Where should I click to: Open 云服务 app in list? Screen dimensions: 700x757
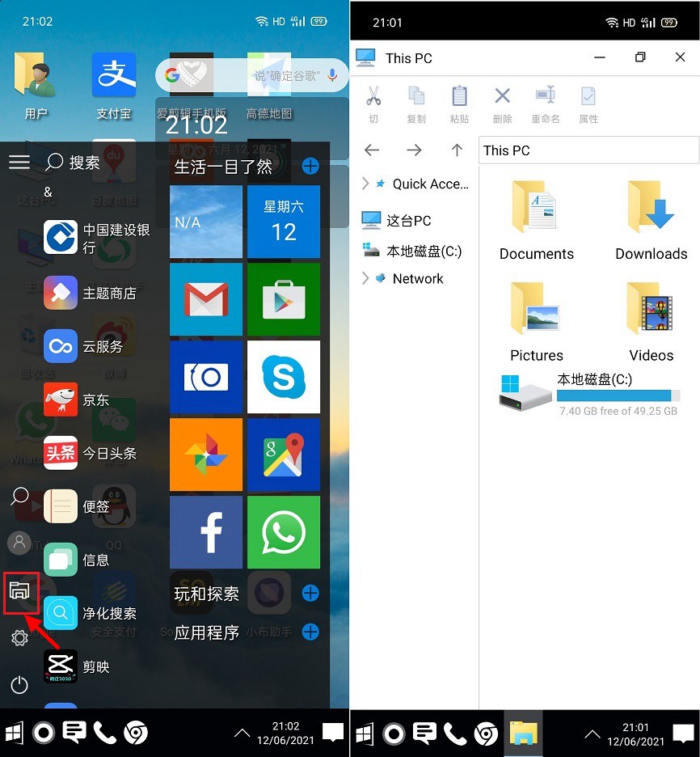coord(83,346)
